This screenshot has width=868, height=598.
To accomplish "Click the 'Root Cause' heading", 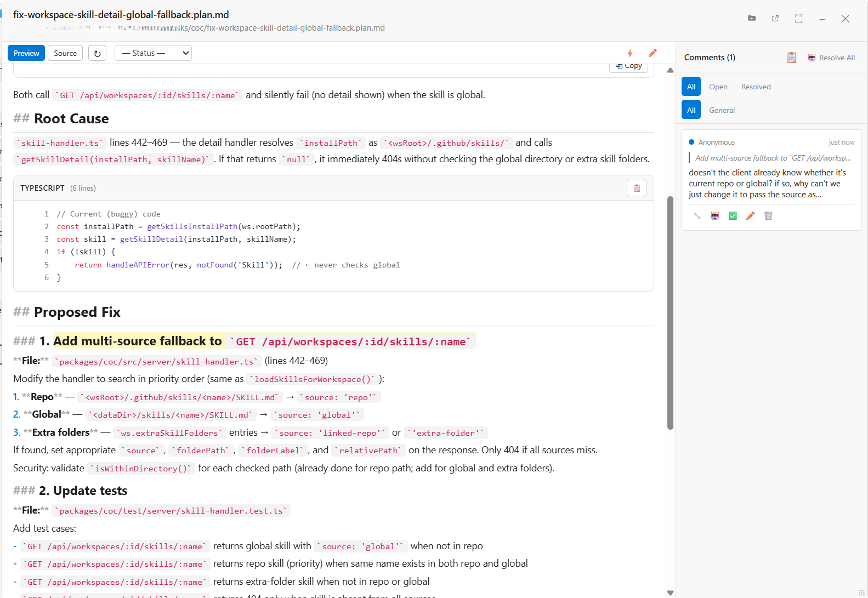I will click(71, 118).
